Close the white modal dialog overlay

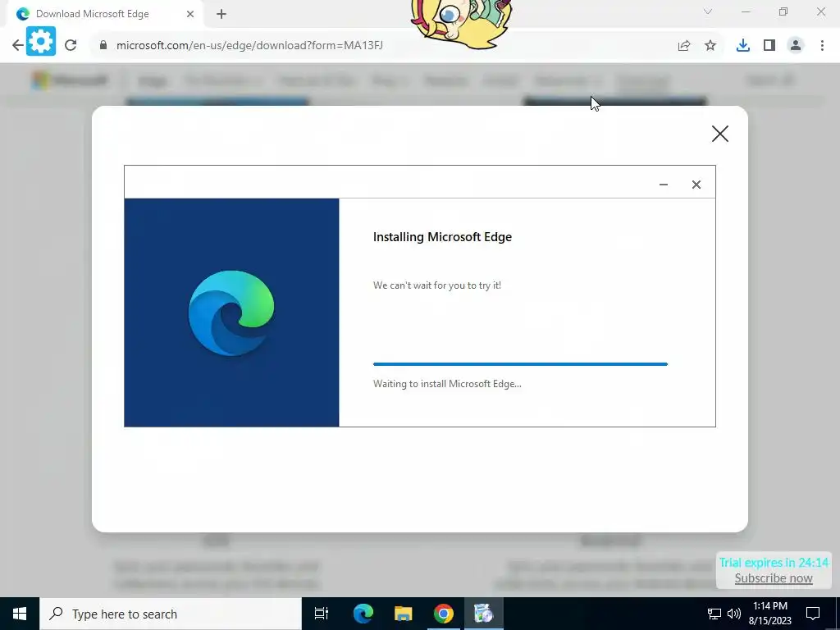coord(720,134)
